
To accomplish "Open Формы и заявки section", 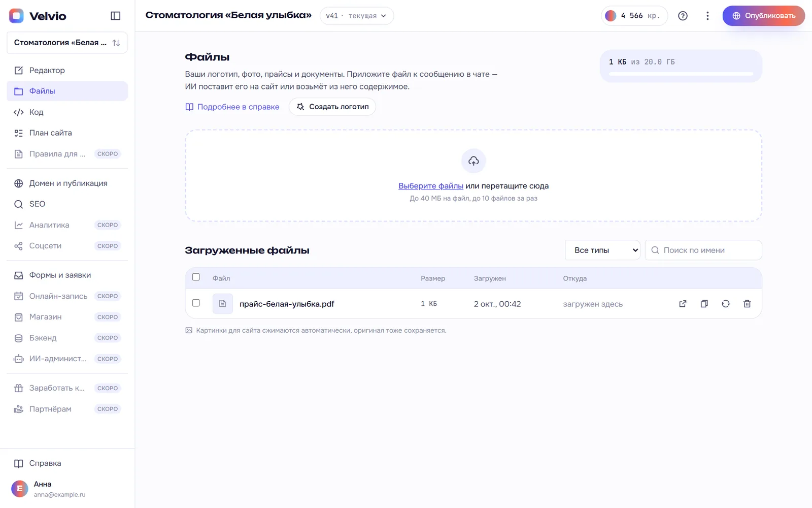I will click(67, 275).
